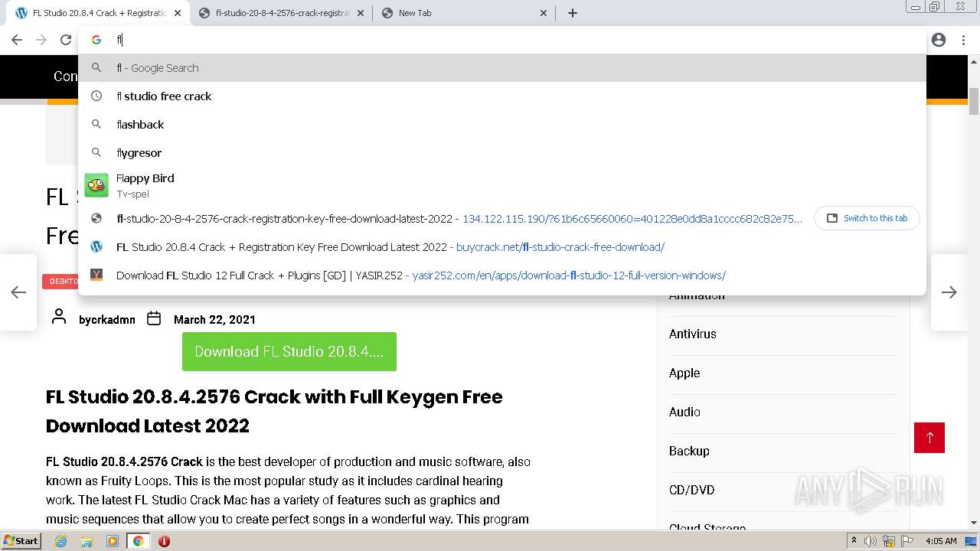Click the Chrome taskbar icon

coord(138,541)
